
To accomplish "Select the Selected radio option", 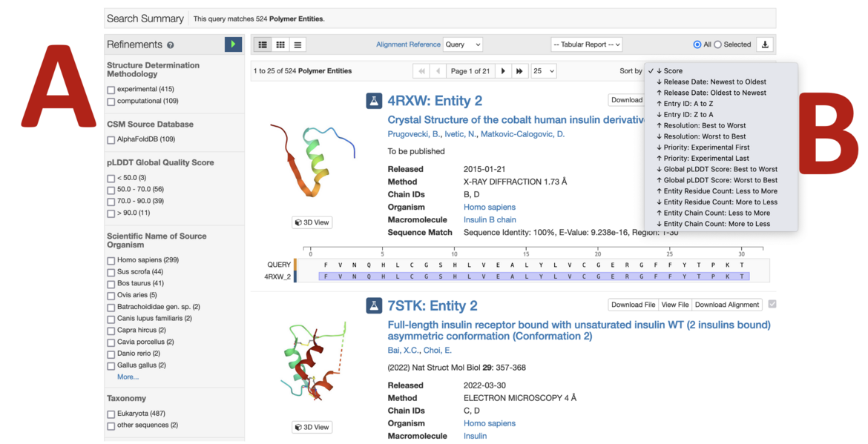I will (717, 44).
